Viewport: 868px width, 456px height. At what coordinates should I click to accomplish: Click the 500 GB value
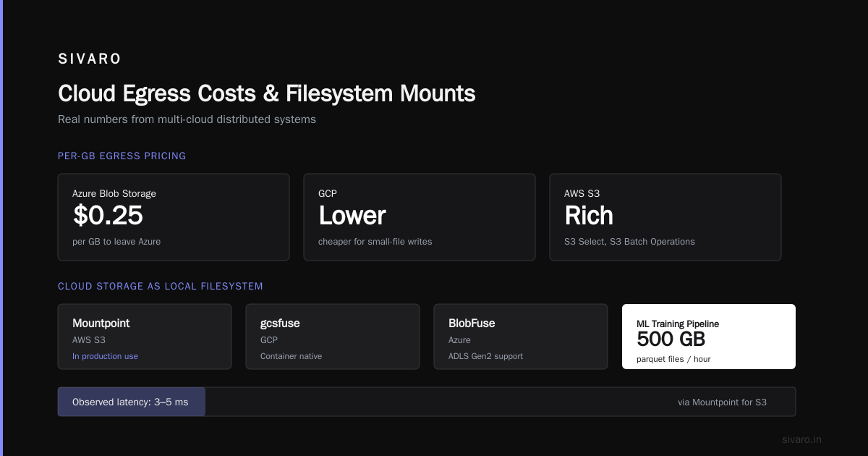[671, 339]
